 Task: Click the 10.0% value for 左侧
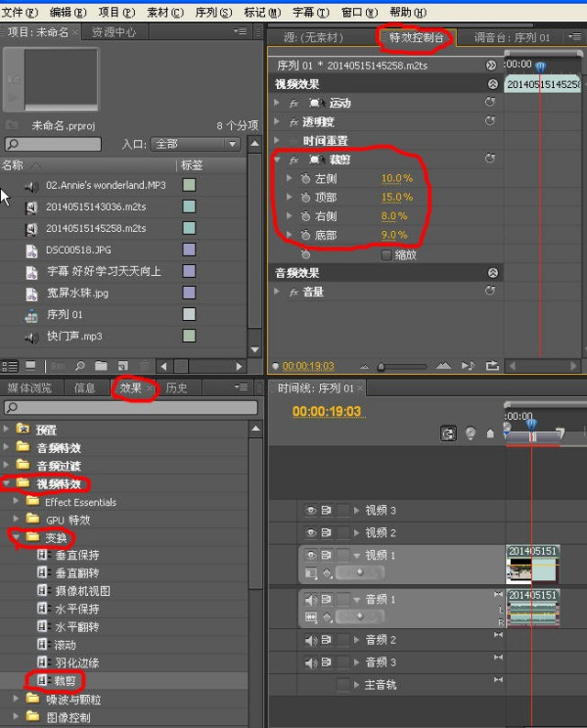coord(395,179)
